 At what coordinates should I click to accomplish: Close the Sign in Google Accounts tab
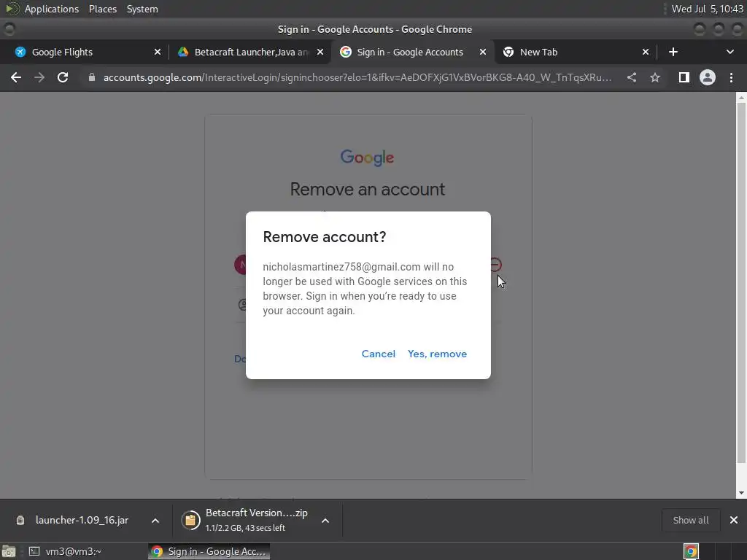[483, 52]
